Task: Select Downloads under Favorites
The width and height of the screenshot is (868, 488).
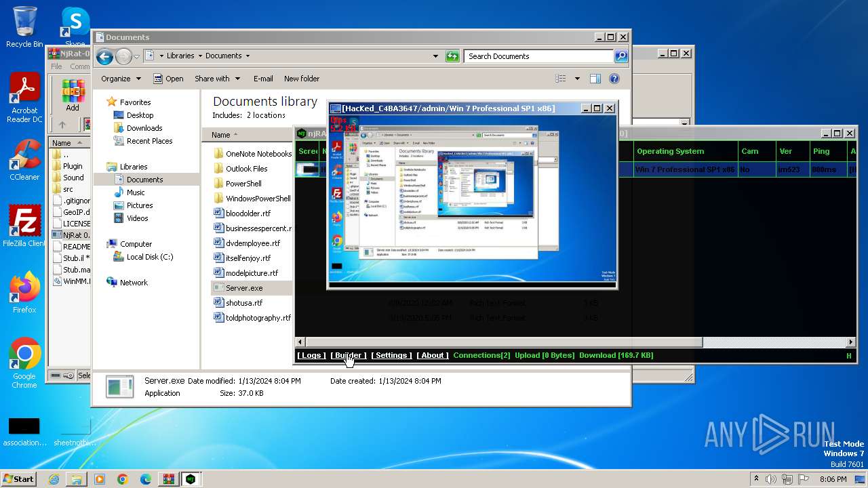Action: [144, 128]
